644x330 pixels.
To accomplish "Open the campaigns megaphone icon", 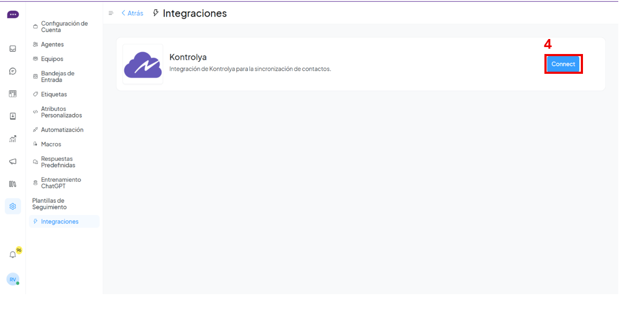I will [x=13, y=162].
